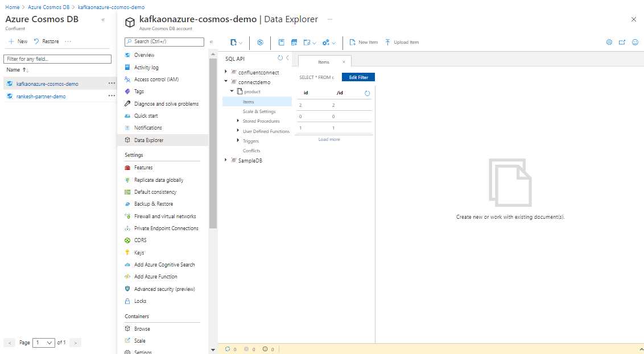
Task: Click the Filter for any field box
Action: 57,59
